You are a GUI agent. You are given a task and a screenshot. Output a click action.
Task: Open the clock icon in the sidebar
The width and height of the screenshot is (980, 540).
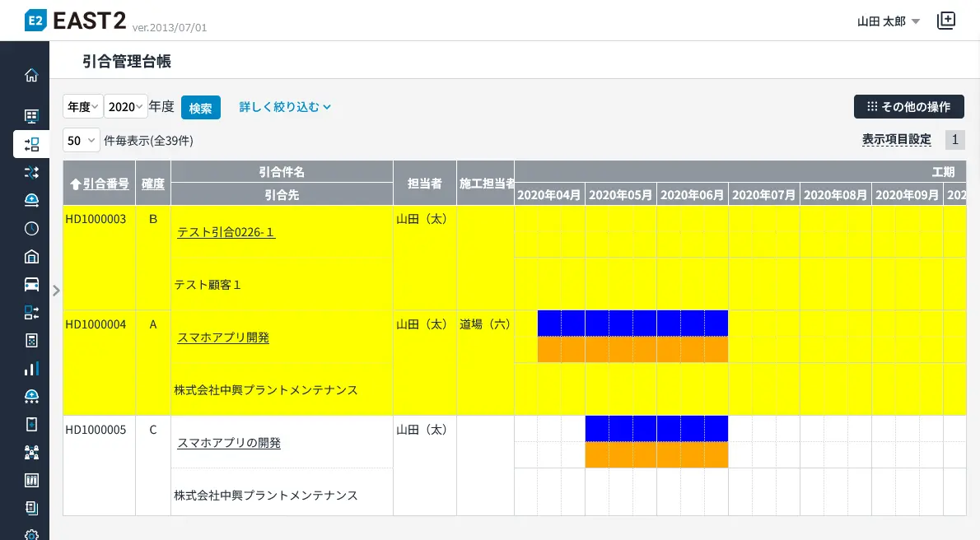[x=31, y=228]
